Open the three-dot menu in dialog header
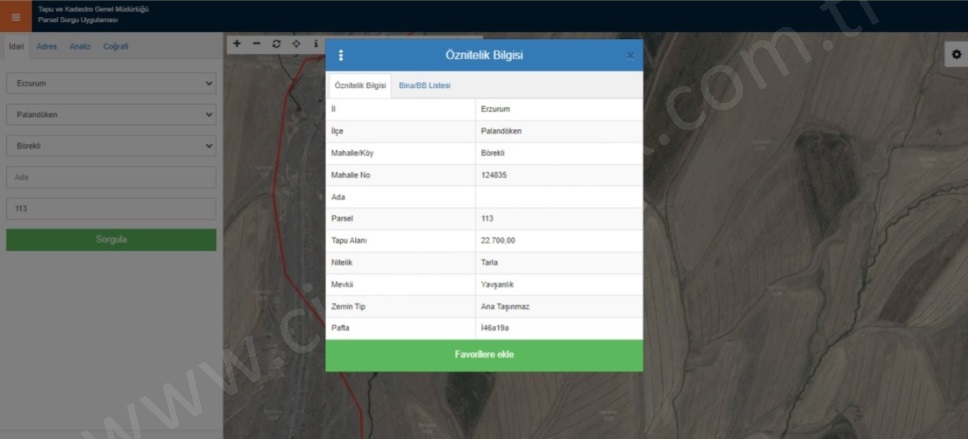The height and width of the screenshot is (439, 968). [341, 56]
